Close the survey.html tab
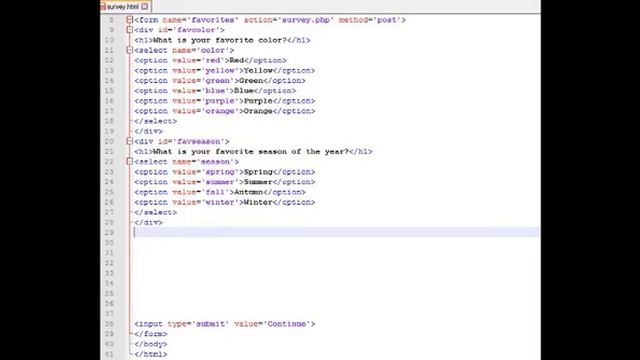This screenshot has width=640, height=360. pyautogui.click(x=144, y=7)
